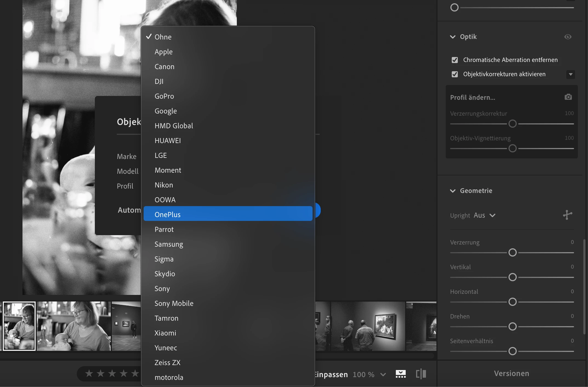Collapse the Geometrie section
Viewport: 588px width, 387px height.
(453, 191)
